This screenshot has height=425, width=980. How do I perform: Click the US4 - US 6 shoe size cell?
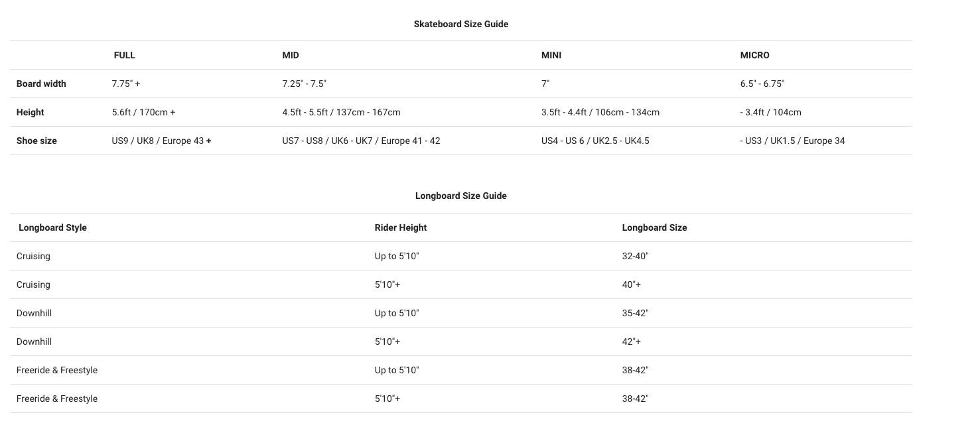(x=595, y=141)
